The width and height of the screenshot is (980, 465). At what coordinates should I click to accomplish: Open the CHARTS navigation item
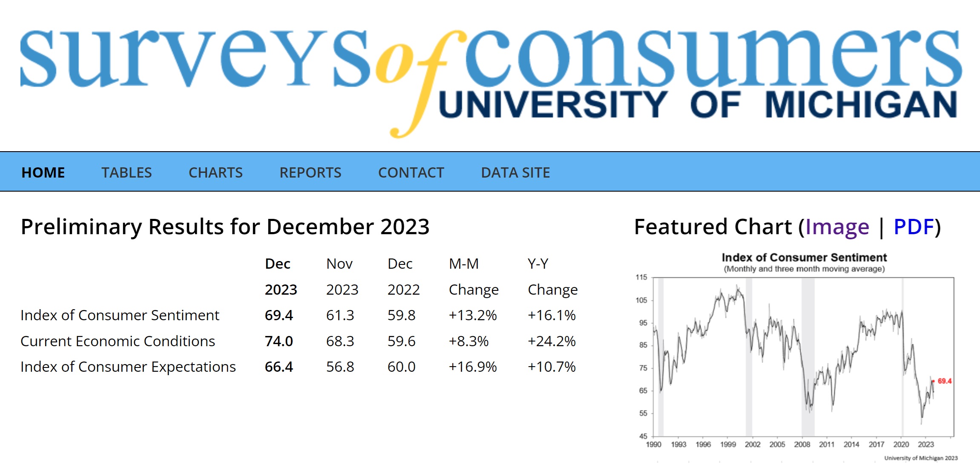(x=216, y=172)
